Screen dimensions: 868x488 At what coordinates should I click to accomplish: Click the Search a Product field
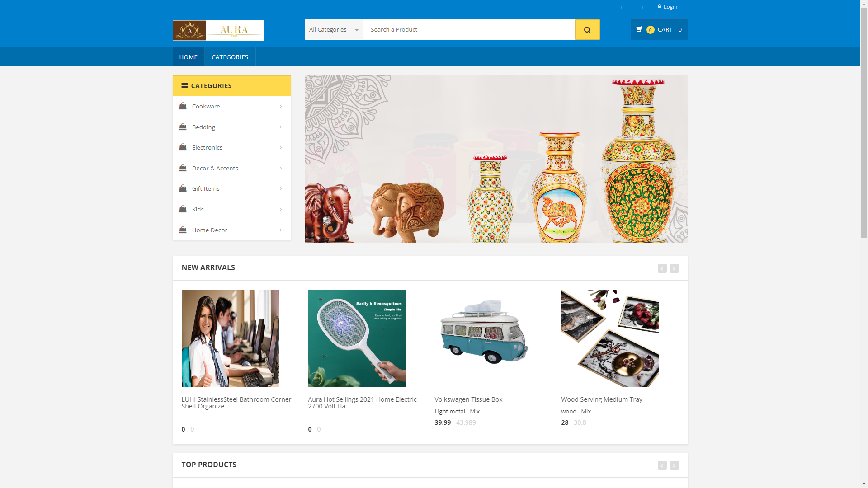point(469,30)
